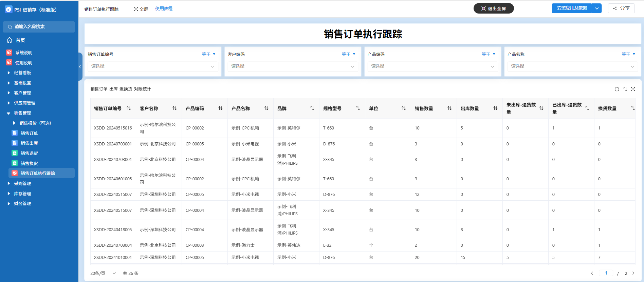
Task: Sort by 未出库-退货数量 column
Action: click(x=541, y=108)
